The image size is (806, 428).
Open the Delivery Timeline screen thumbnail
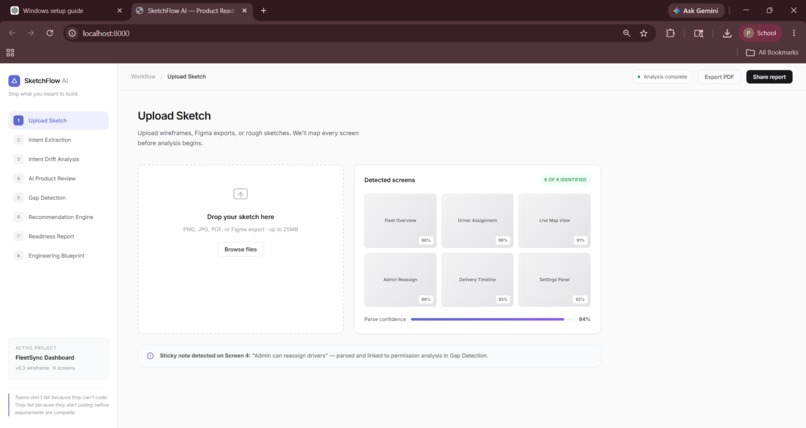478,280
